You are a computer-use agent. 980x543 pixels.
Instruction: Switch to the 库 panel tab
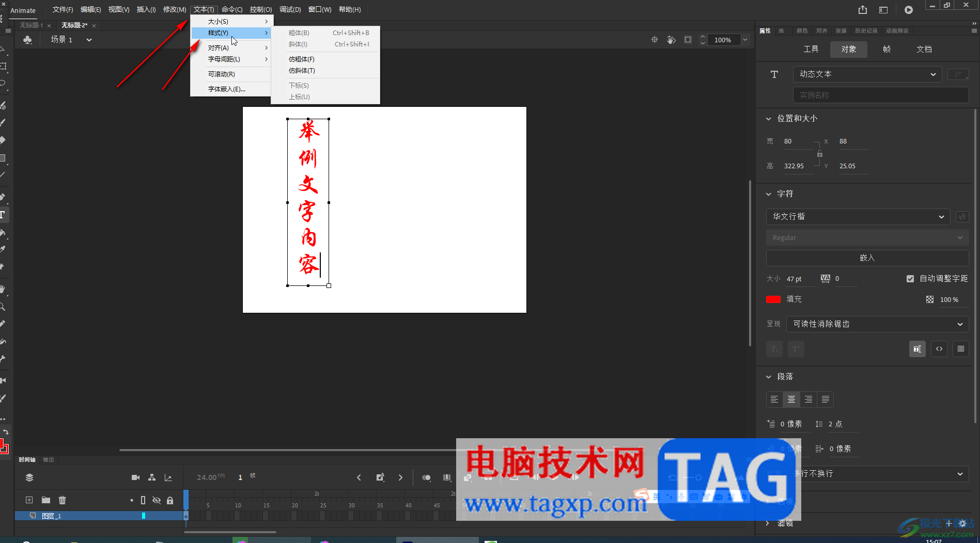[782, 31]
